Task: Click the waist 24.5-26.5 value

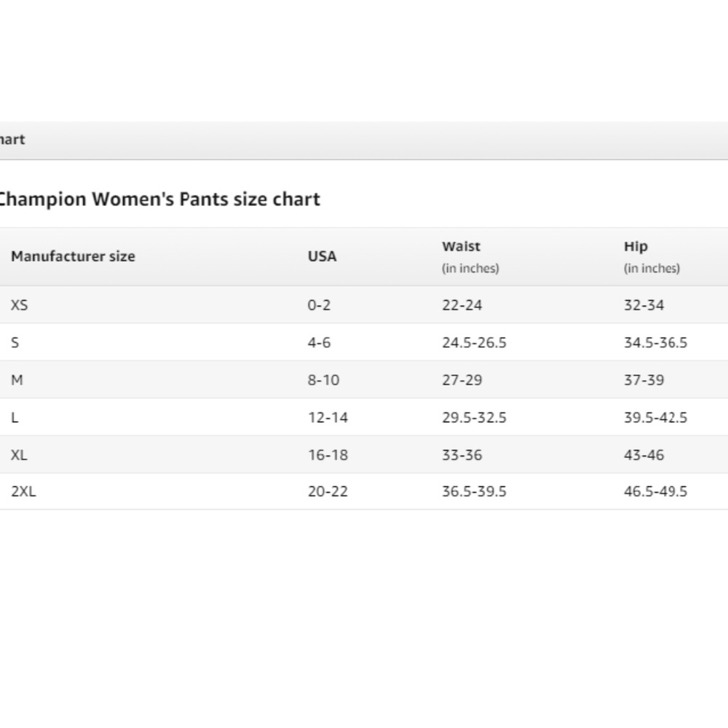Action: pos(474,343)
